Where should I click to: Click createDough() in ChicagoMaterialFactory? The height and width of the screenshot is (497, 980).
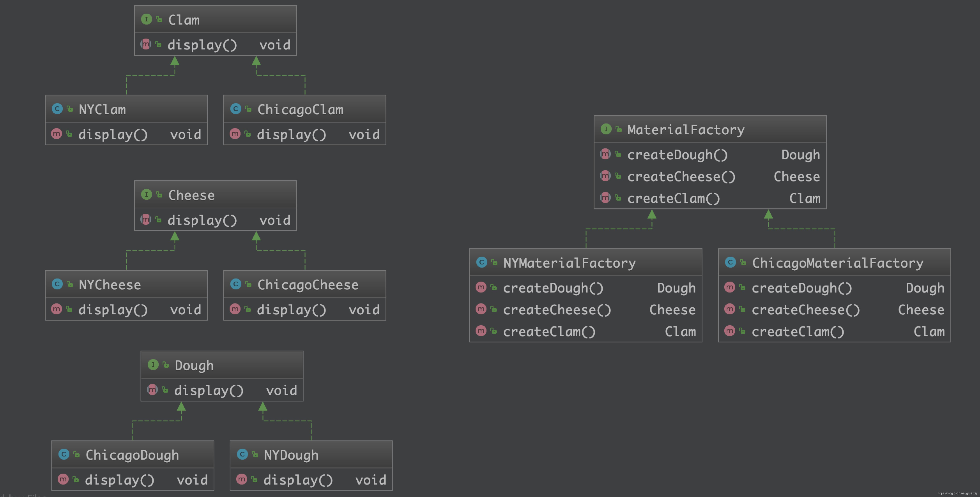[x=802, y=288]
